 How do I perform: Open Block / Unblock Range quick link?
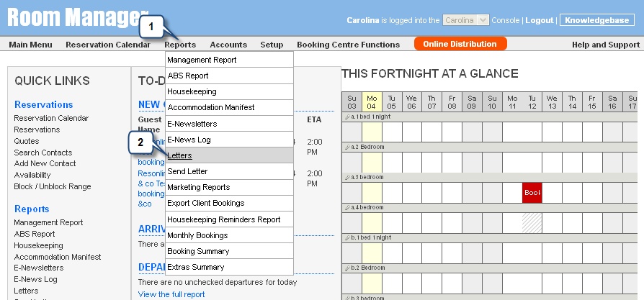(x=53, y=186)
